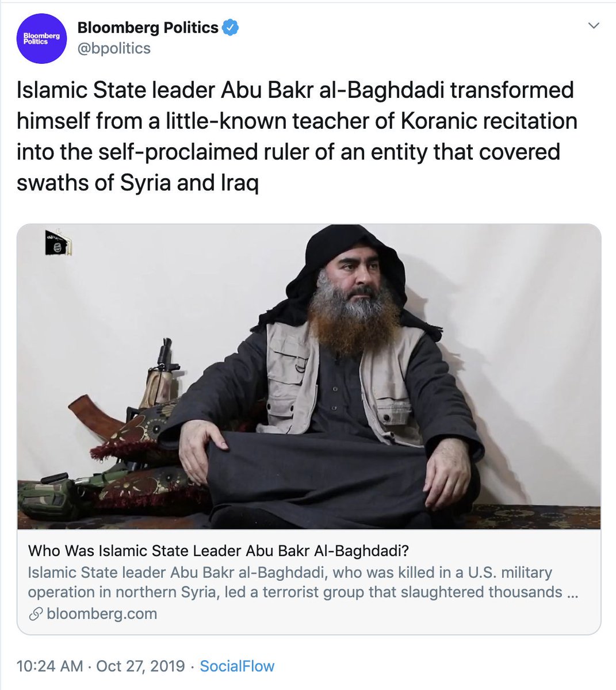Open the @bpolitics handle
616x690 pixels.
[x=114, y=48]
